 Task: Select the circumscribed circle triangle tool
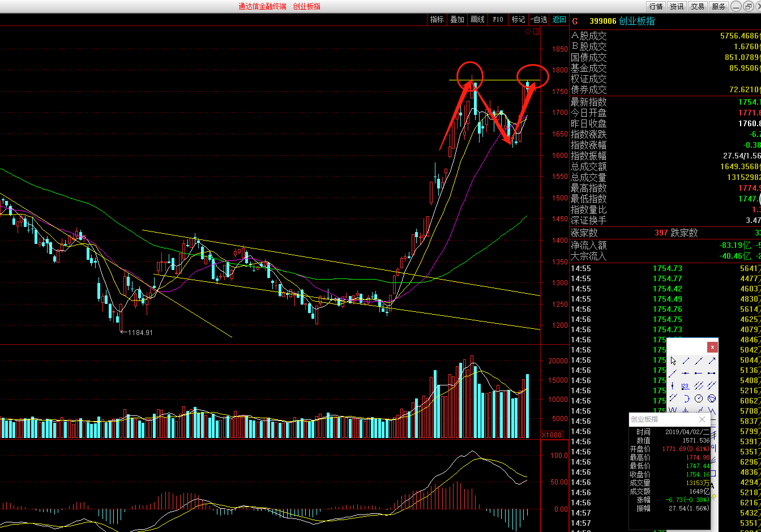[x=712, y=398]
